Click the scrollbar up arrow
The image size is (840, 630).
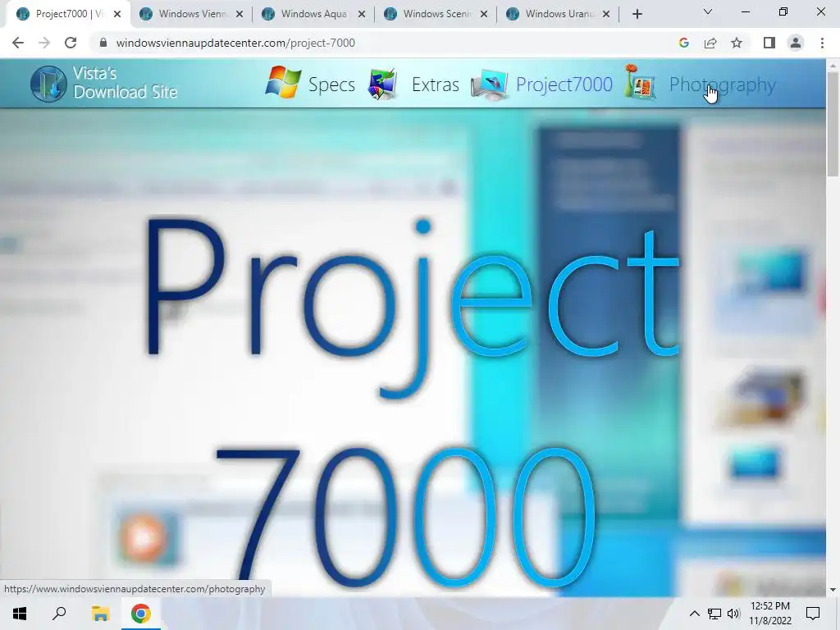pos(833,65)
